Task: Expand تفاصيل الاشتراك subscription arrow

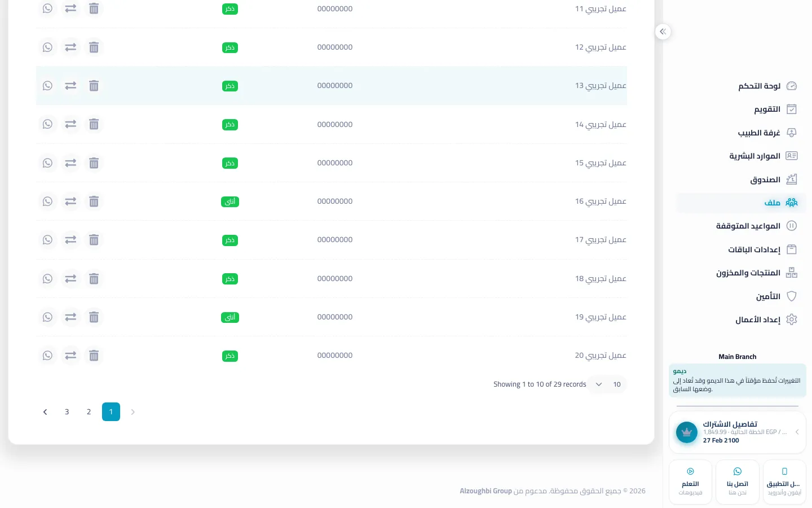Action: tap(797, 432)
